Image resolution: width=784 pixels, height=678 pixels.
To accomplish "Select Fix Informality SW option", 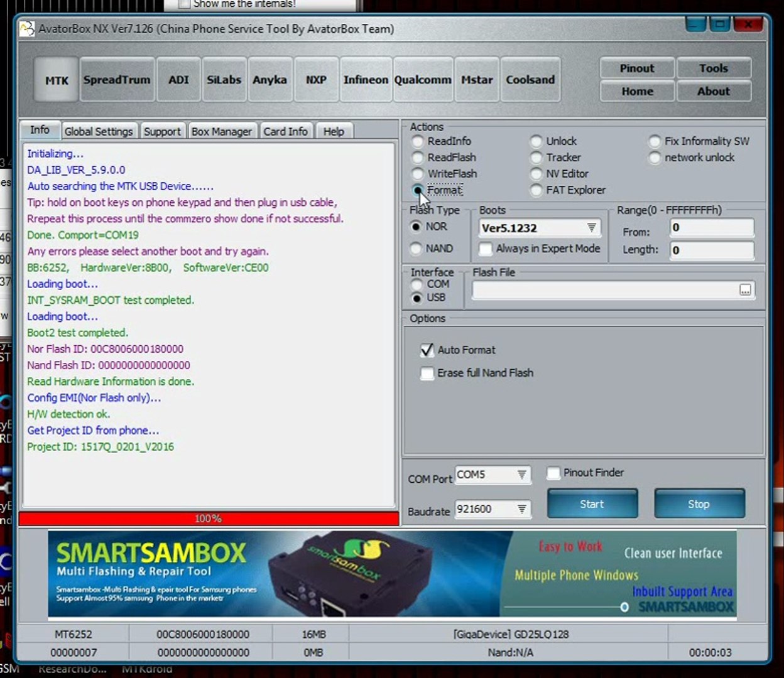I will (700, 141).
